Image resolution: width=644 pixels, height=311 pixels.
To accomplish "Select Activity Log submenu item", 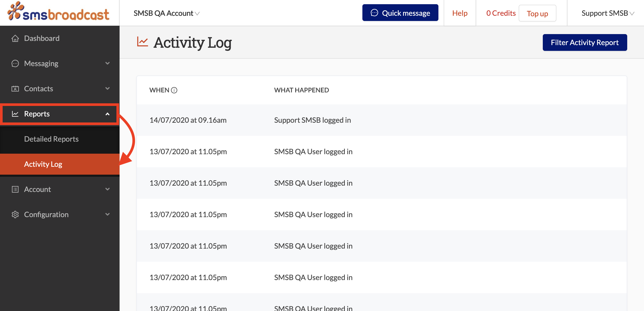I will tap(43, 164).
